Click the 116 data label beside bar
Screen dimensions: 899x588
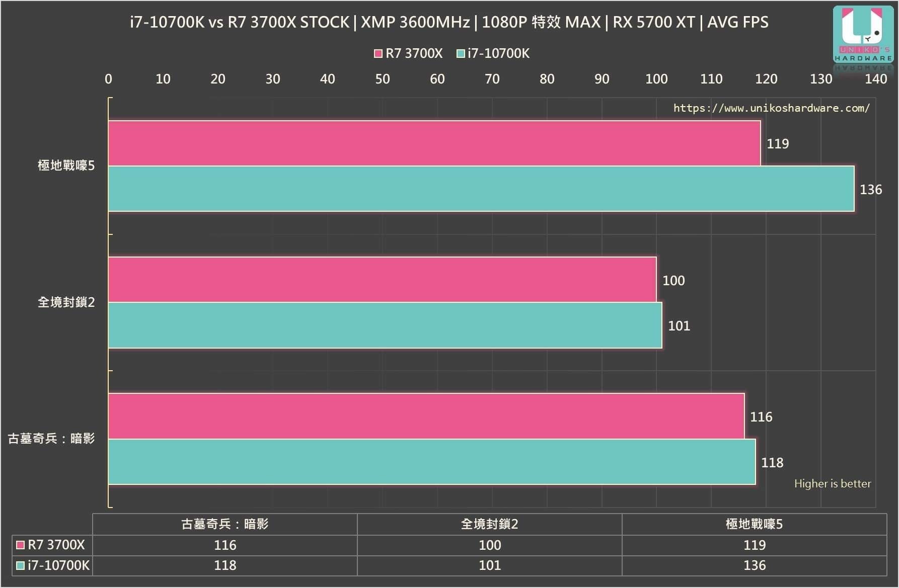tap(761, 417)
